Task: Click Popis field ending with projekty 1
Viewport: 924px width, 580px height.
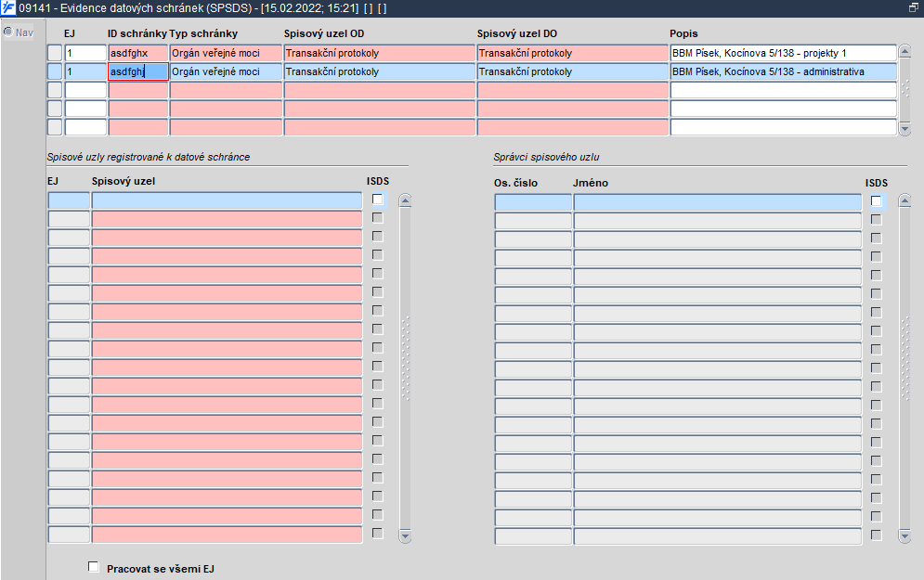Action: click(x=783, y=53)
